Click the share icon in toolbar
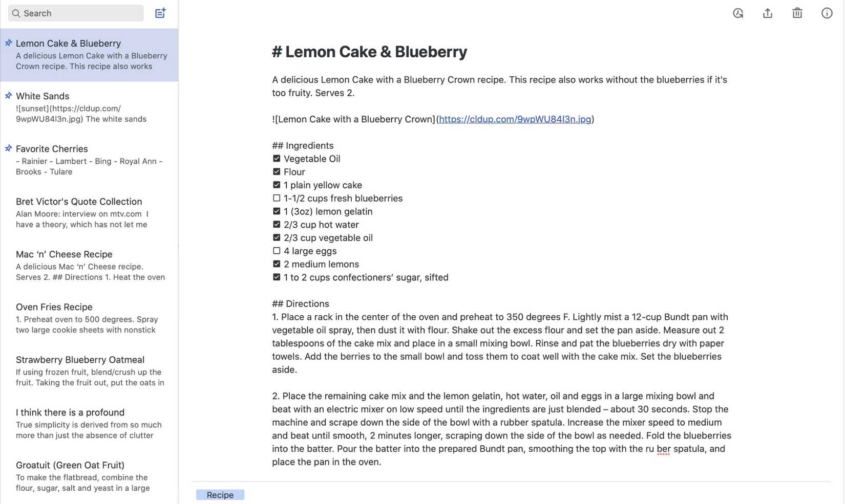 point(767,13)
